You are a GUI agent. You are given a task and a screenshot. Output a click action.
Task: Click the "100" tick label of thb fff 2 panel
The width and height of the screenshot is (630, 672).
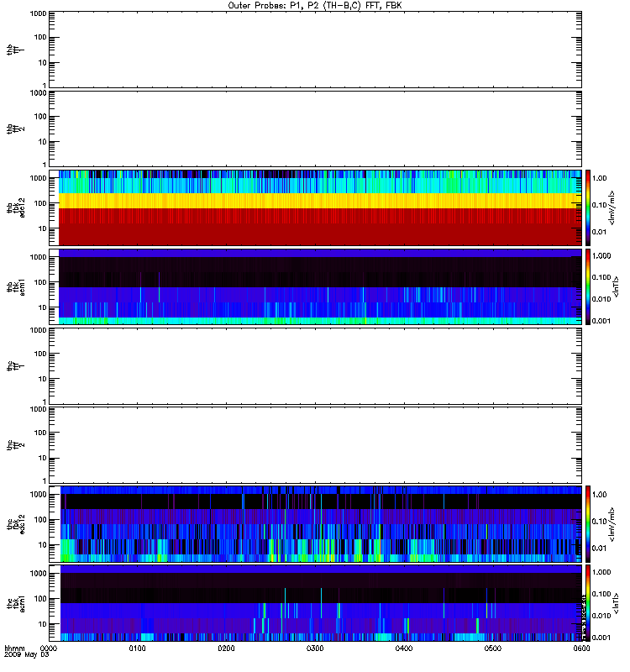point(40,117)
